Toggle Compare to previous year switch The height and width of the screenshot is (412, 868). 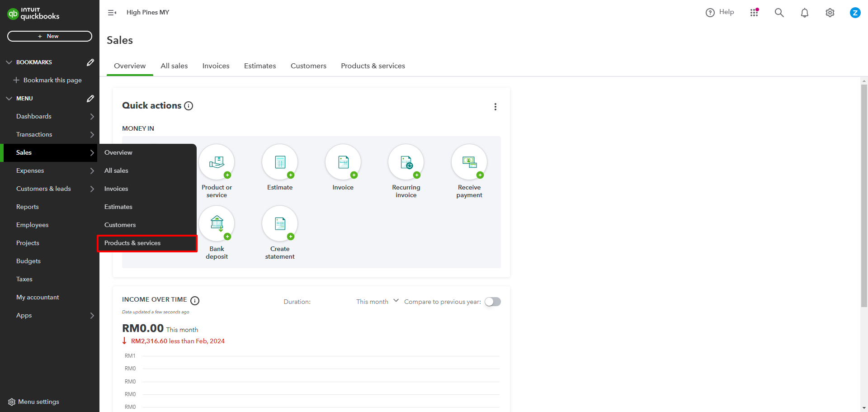(493, 302)
